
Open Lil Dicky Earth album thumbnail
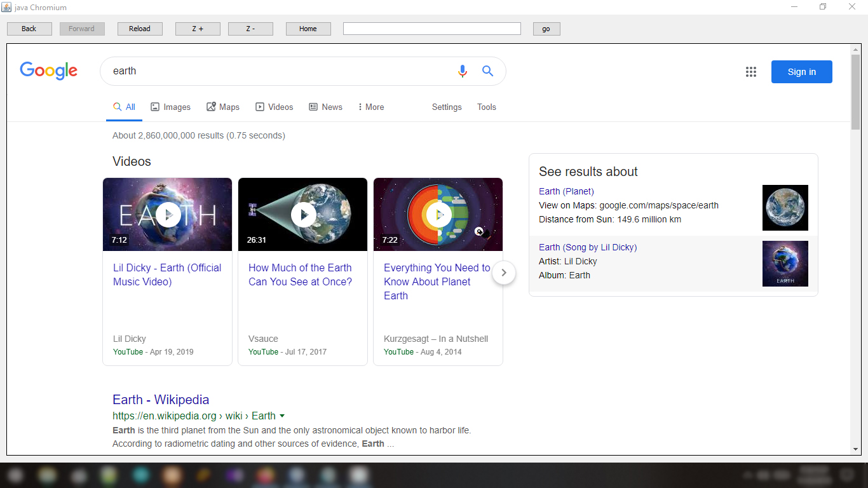coord(785,264)
